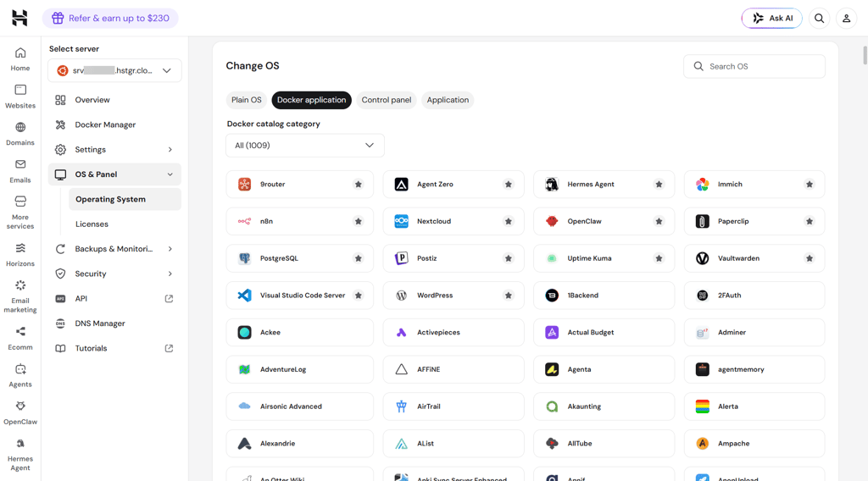Select Operating System in sidebar
This screenshot has width=868, height=481.
click(x=125, y=199)
